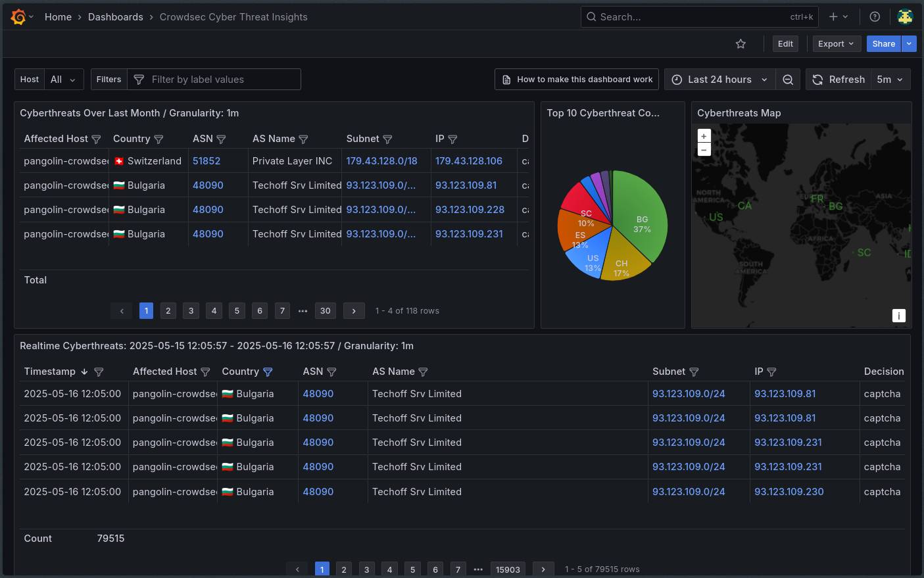Filter Country column in top table
Viewport: 924px width, 578px height.
pyautogui.click(x=158, y=139)
